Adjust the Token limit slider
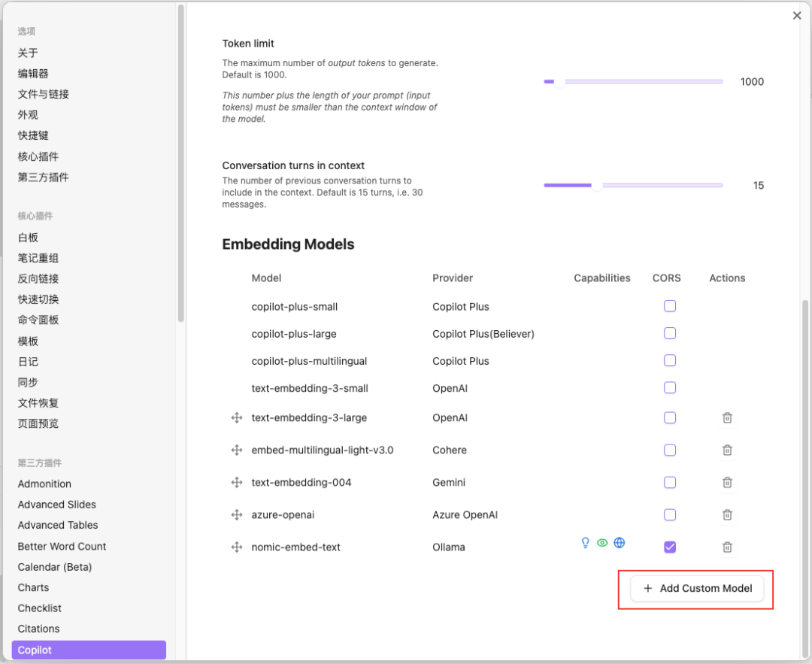Viewport: 812px width, 664px height. pyautogui.click(x=633, y=82)
